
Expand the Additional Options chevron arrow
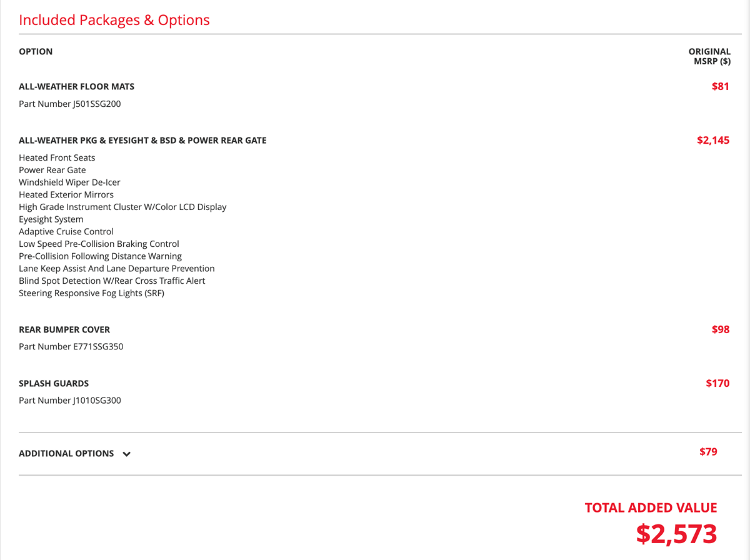coord(127,454)
